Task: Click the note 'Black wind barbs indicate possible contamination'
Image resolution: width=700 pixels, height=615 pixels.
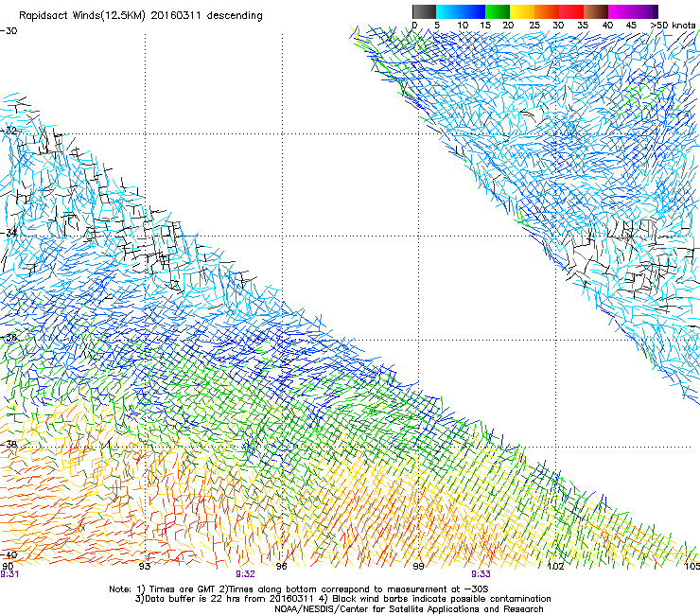Action: 442,599
